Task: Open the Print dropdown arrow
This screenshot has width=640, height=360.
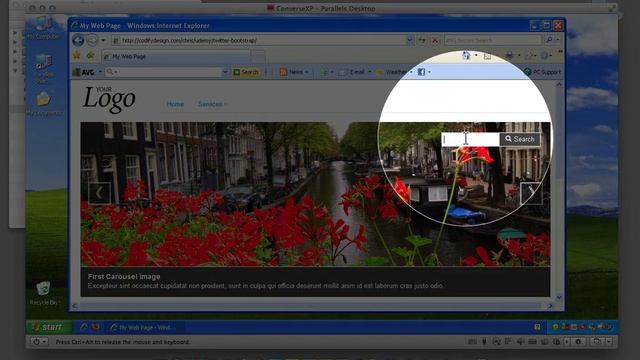Action: 519,56
